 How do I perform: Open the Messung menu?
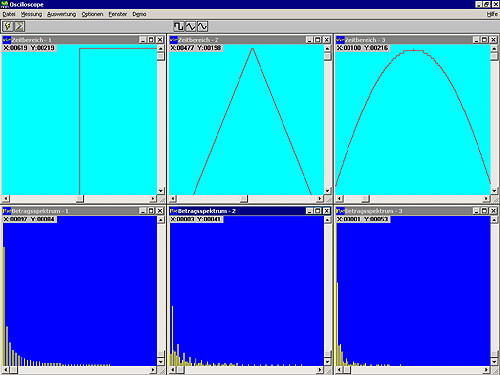[31, 14]
